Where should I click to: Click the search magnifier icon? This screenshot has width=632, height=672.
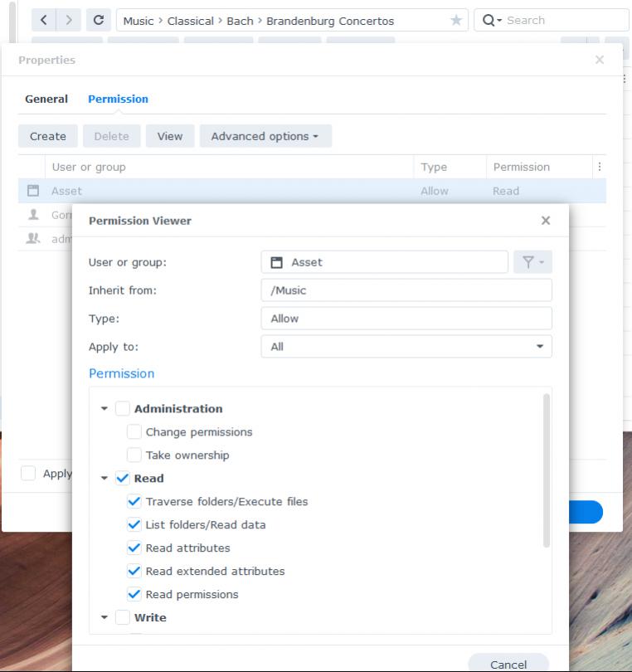[489, 21]
